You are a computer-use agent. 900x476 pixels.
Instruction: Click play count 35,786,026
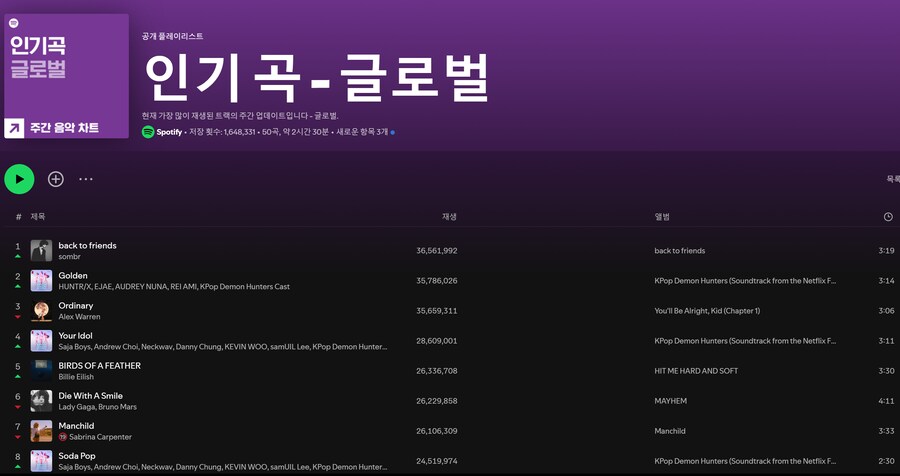coord(437,281)
